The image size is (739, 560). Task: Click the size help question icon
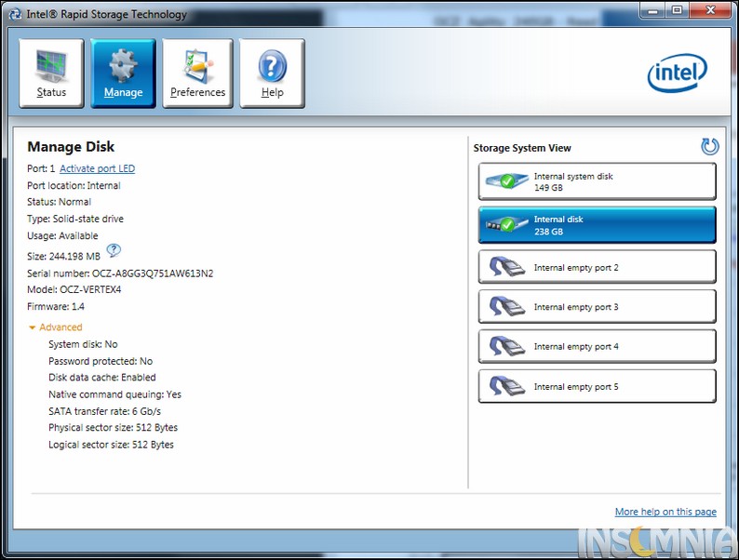point(114,250)
